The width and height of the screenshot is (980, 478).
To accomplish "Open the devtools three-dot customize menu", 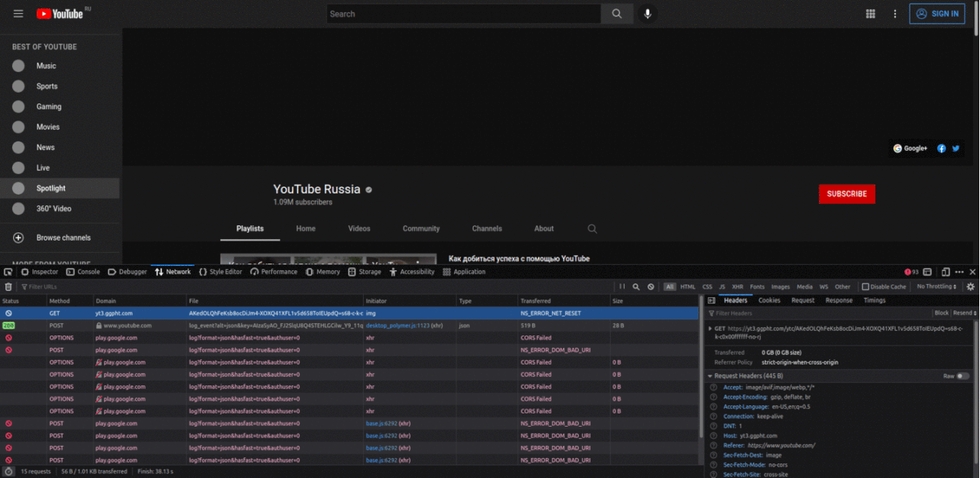I will tap(959, 272).
